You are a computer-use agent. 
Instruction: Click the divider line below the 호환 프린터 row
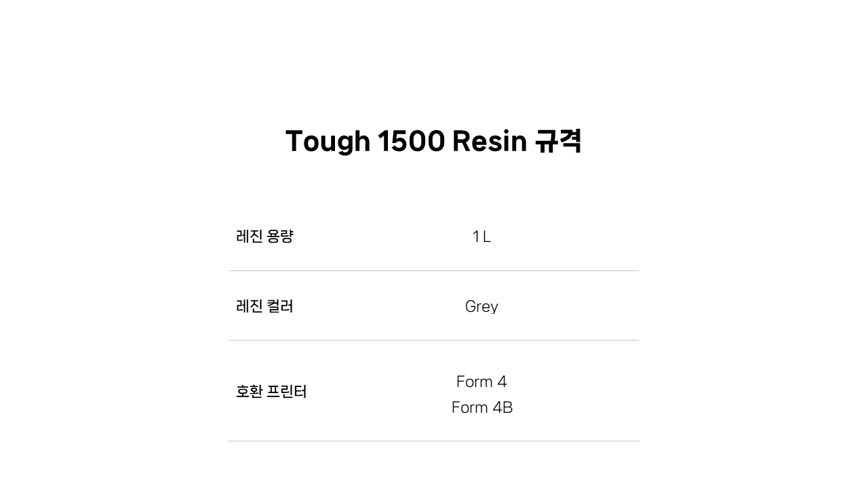[x=434, y=441]
